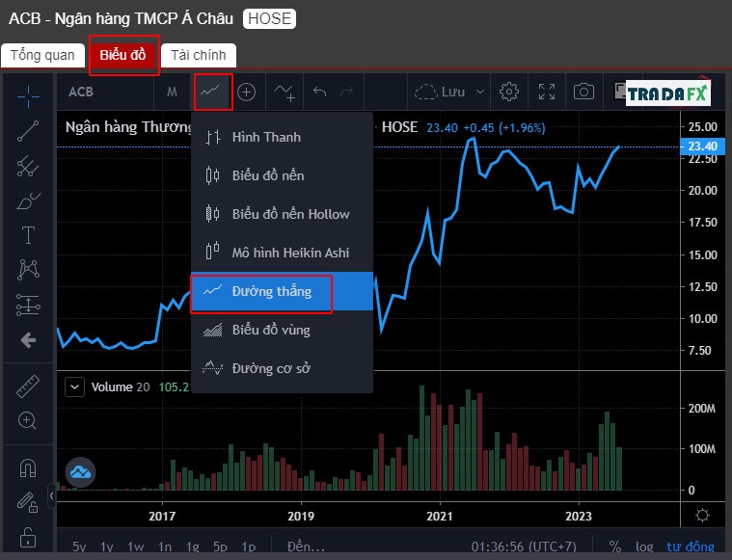Select the ruler measure tool

28,387
